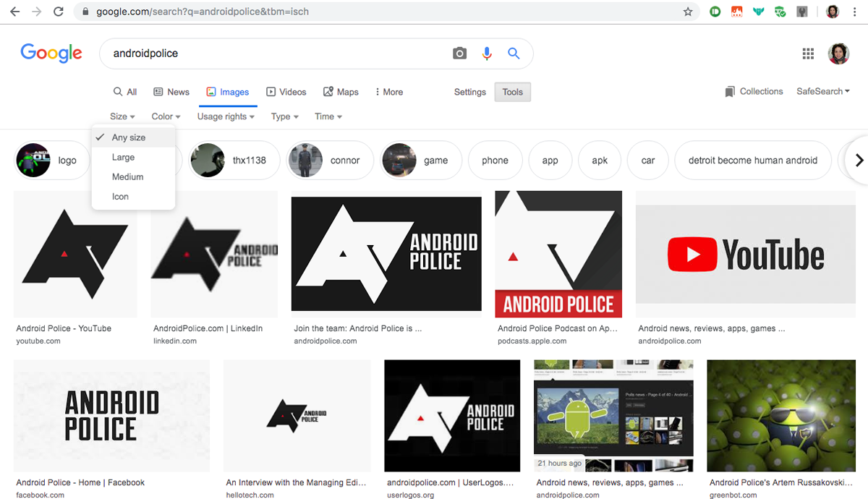Click the browser back arrow
868x499 pixels.
pos(14,12)
